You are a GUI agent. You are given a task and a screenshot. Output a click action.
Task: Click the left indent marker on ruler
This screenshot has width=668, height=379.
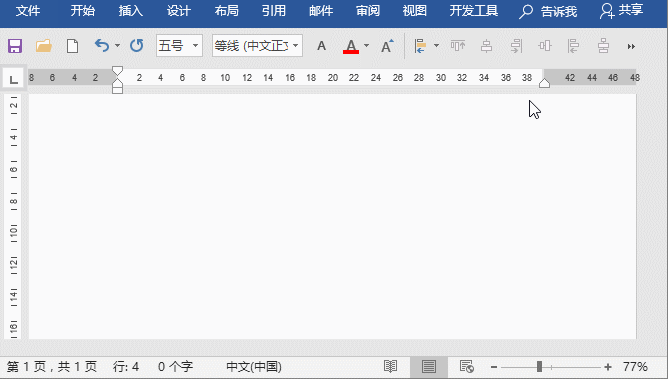(118, 90)
